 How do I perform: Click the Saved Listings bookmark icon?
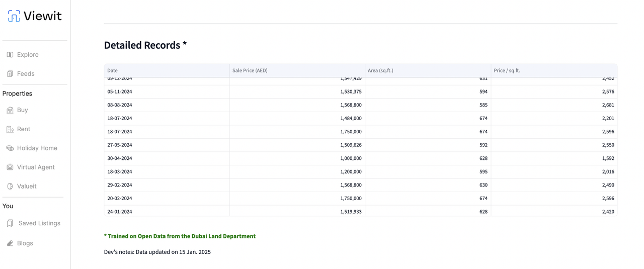tap(10, 223)
